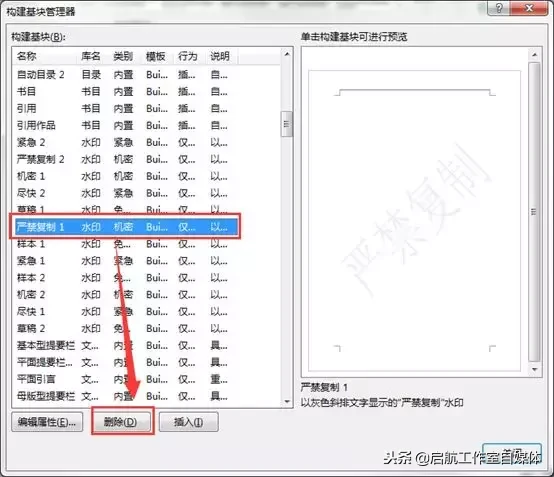Select the 引用 building block row
Viewport: 554px width, 477px height.
[126, 108]
